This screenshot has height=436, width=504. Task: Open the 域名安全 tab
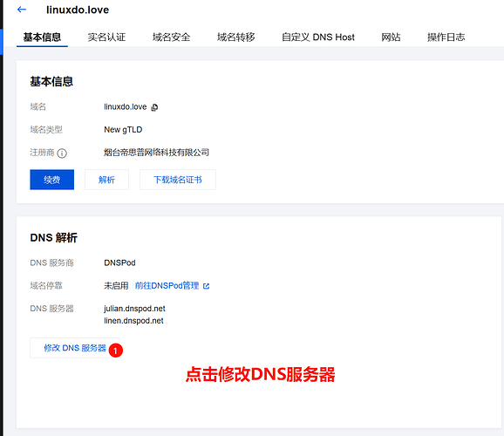(x=171, y=37)
